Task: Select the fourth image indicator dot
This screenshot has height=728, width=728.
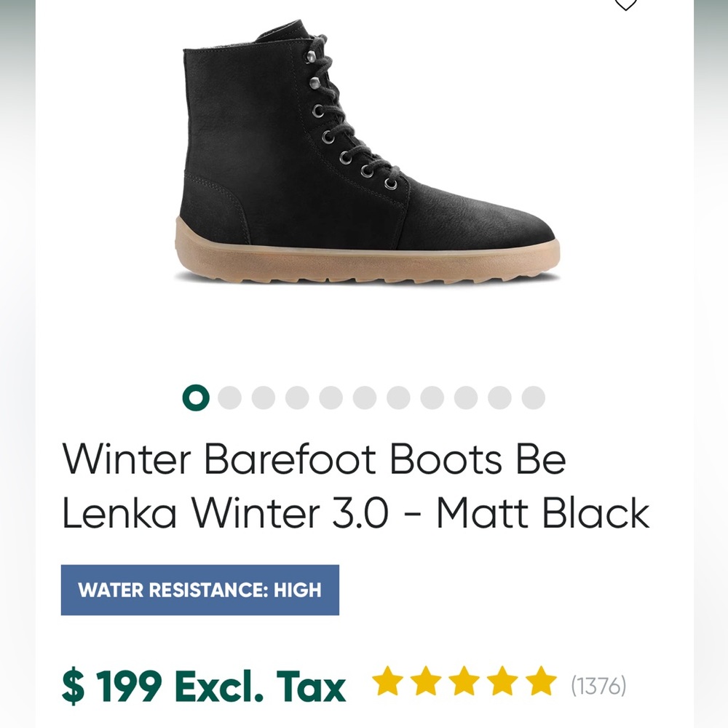Action: click(297, 397)
